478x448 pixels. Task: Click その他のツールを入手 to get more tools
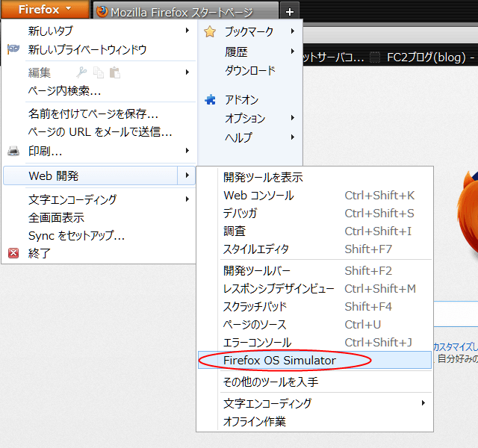(x=270, y=382)
